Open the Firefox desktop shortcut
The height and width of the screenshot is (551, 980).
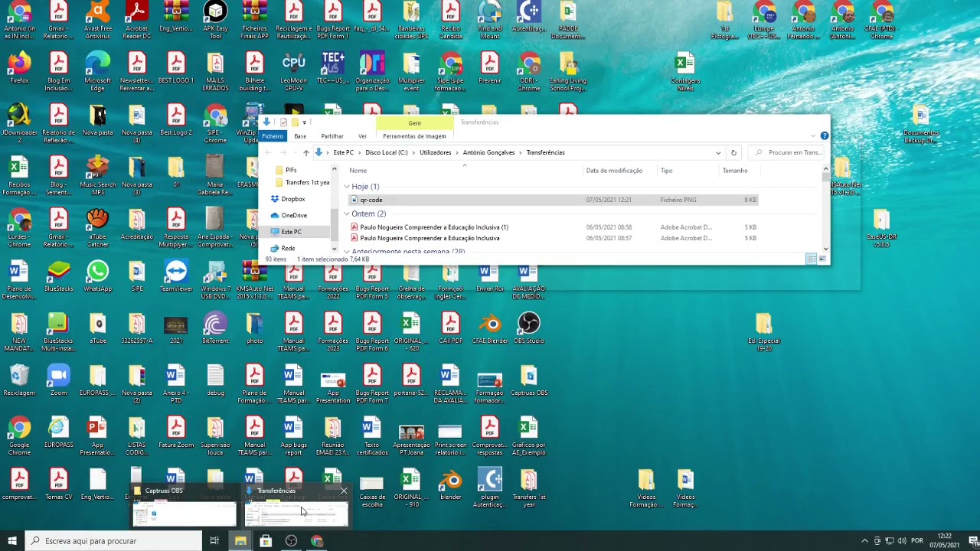(x=19, y=67)
